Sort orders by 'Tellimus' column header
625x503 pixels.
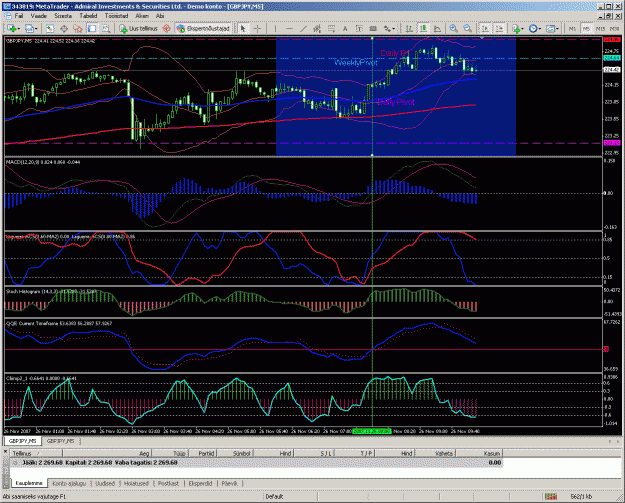(36, 454)
